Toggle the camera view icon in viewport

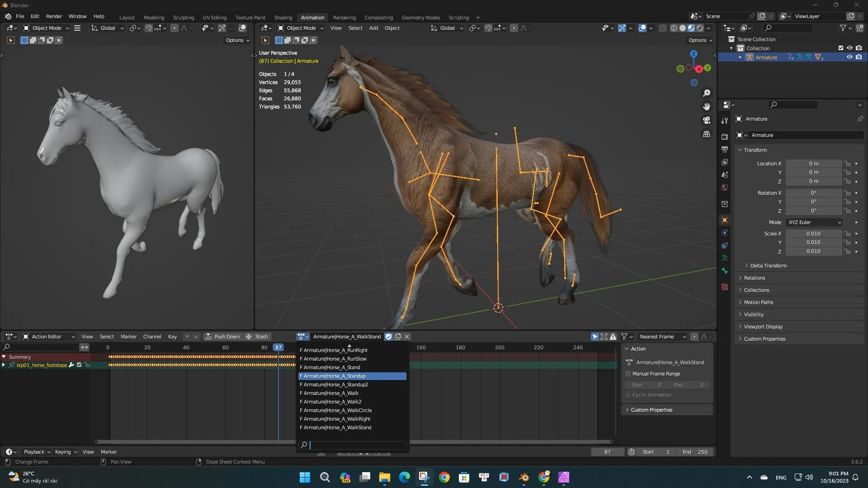click(707, 121)
